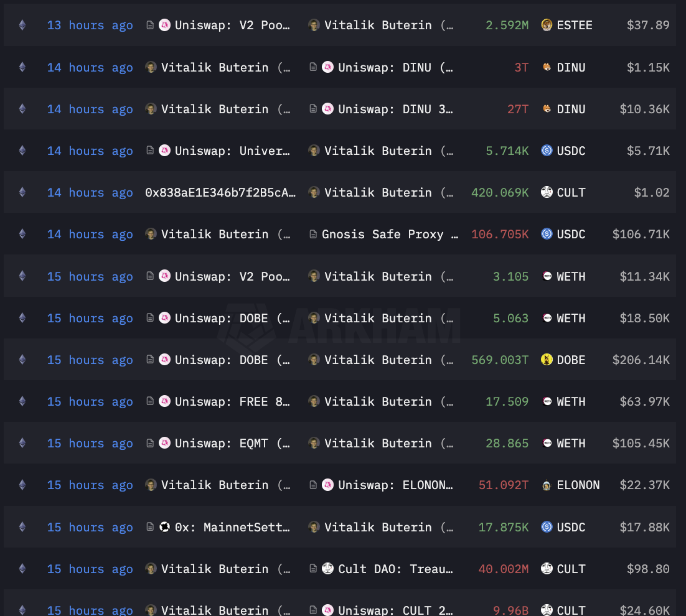Screen dimensions: 686x616
Task: Open address 0x838aE1E346b7f2B5cA
Action: 220,192
